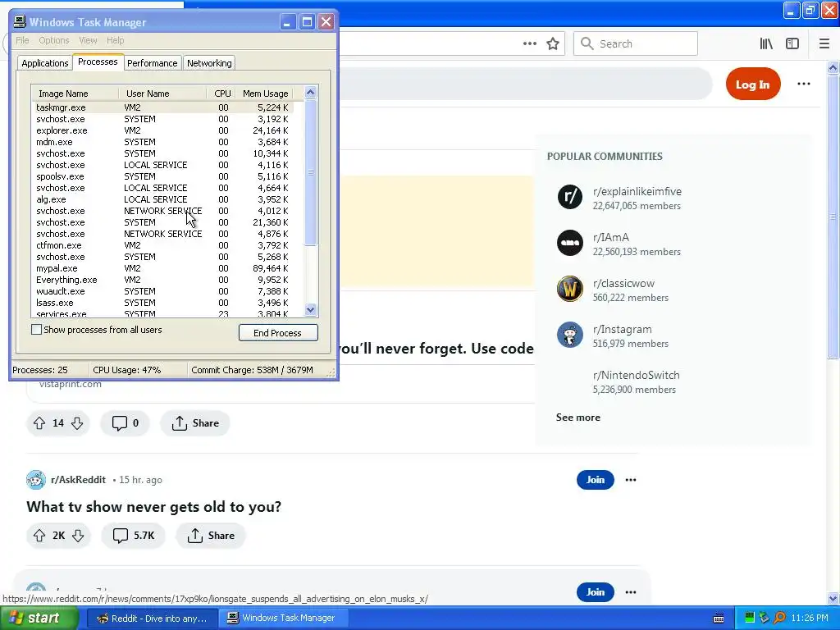Select the Everything.exe process row
The height and width of the screenshot is (630, 840).
[x=163, y=280]
